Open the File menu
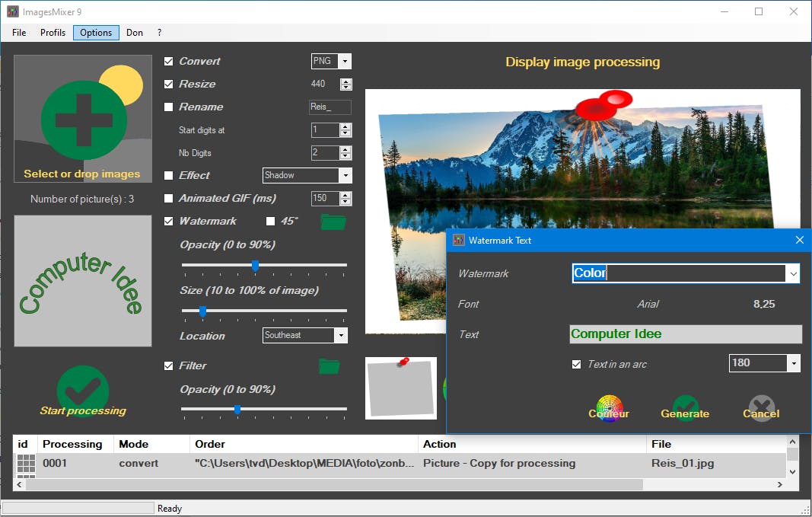 coord(19,33)
